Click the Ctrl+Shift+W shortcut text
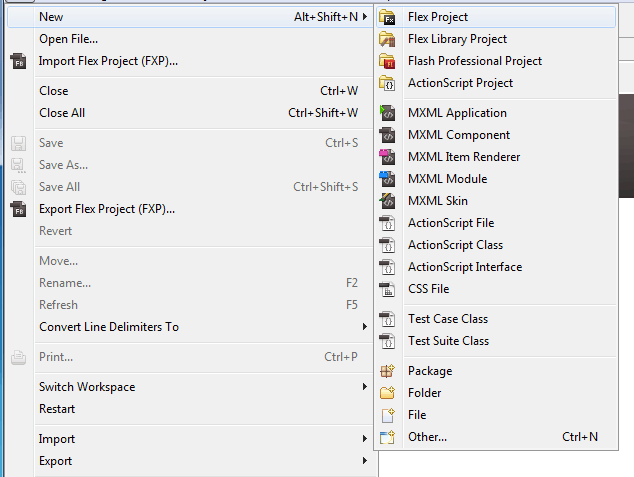 point(323,113)
